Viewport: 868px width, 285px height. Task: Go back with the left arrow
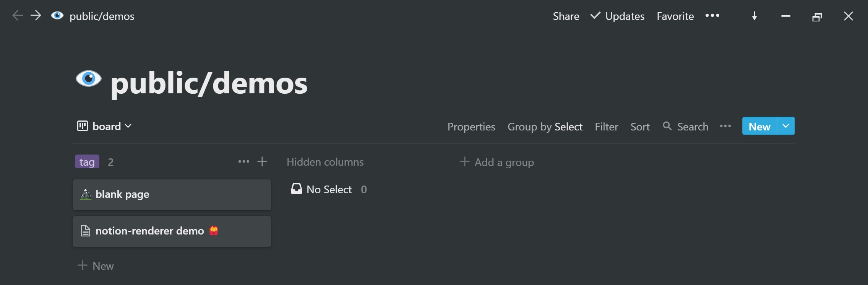pyautogui.click(x=18, y=16)
